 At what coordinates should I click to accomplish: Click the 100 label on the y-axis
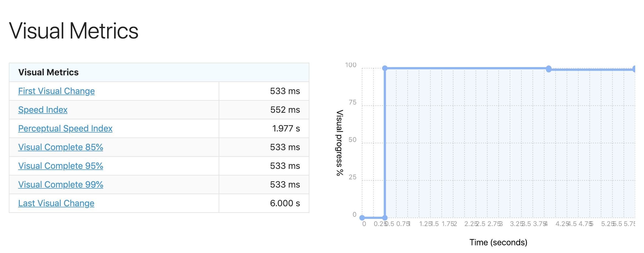coord(351,65)
